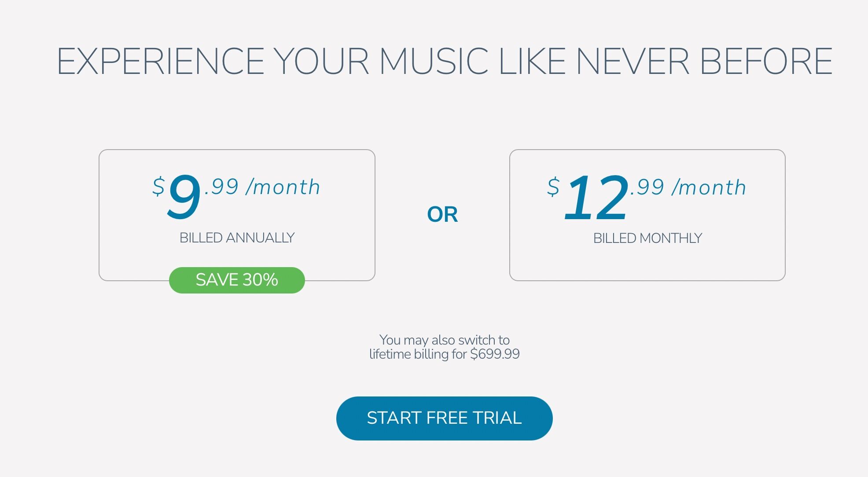Viewport: 868px width, 477px height.
Task: Click the Start Free Trial button
Action: pos(444,418)
